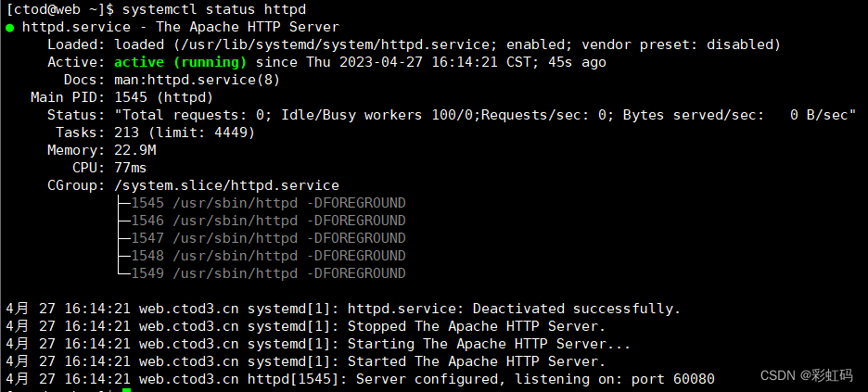The image size is (868, 392).
Task: Click the process tree entry for PID 1547
Action: (x=268, y=238)
